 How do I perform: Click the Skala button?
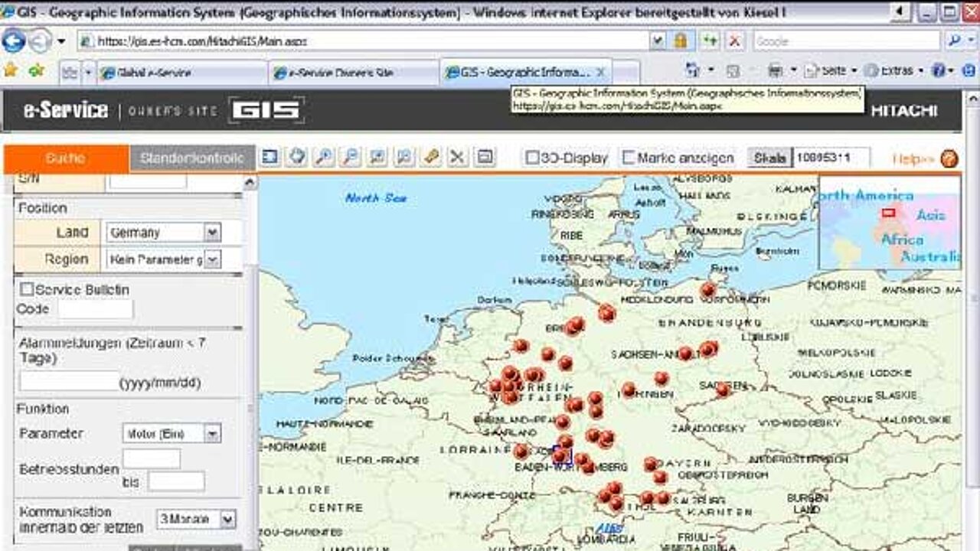click(x=769, y=158)
